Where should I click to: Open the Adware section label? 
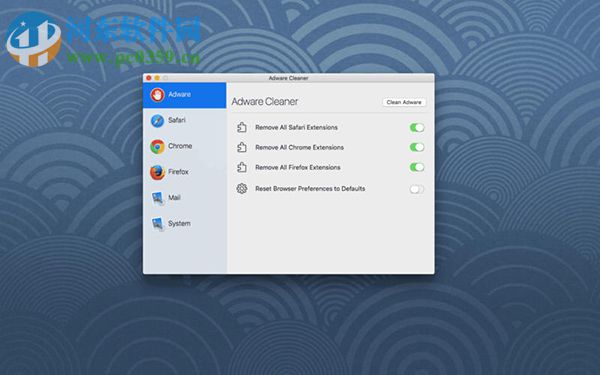pyautogui.click(x=179, y=94)
